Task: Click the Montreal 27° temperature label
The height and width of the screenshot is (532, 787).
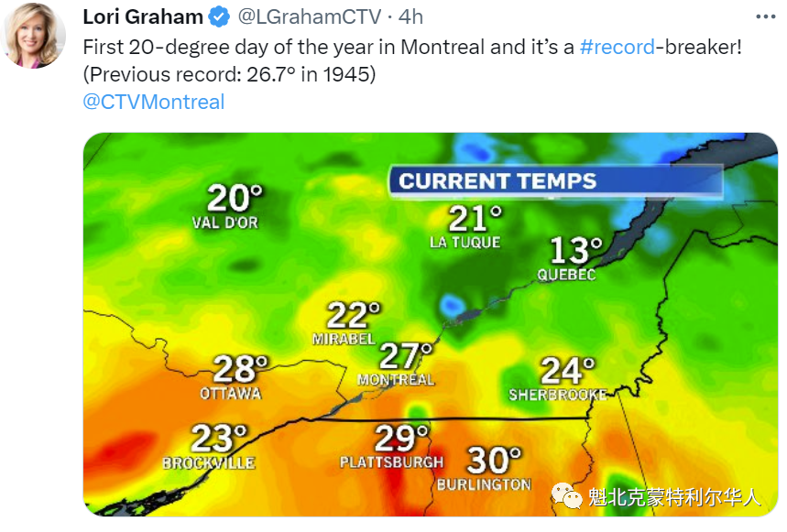Action: 397,364
